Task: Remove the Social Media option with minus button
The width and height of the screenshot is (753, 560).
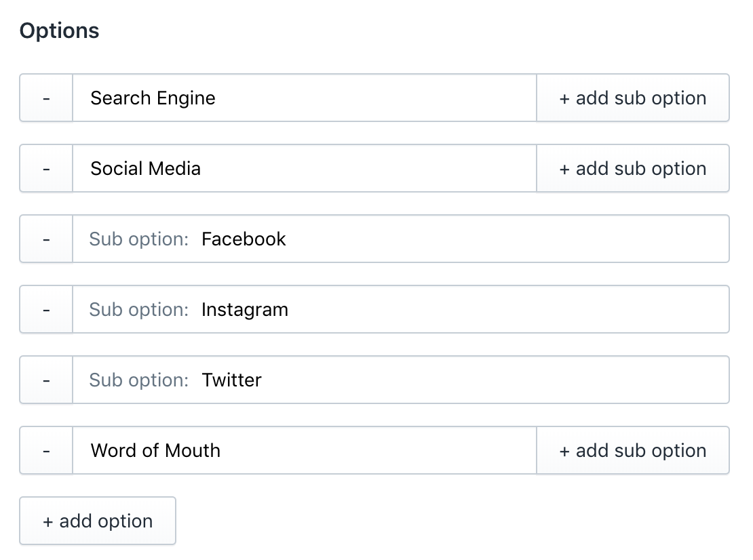Action: [46, 169]
